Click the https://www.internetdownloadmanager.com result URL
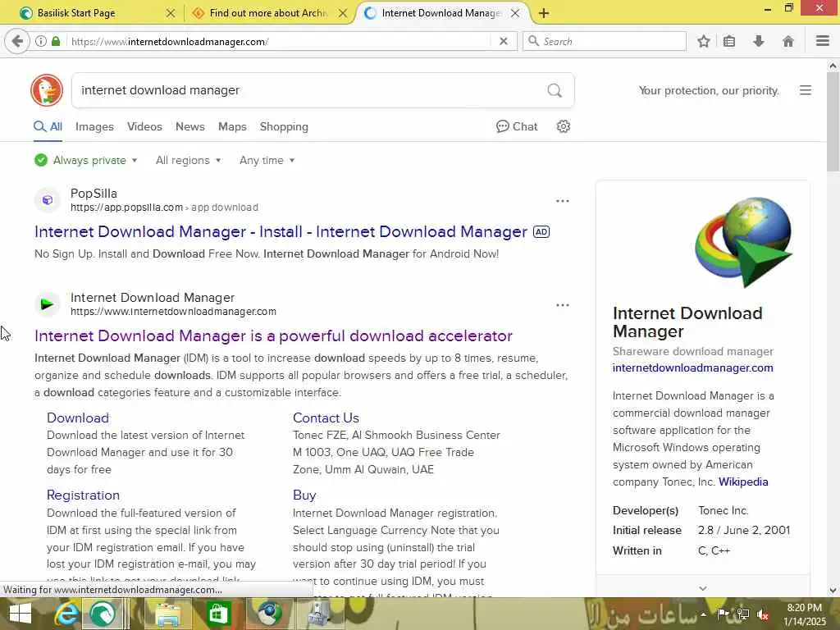This screenshot has height=630, width=840. point(174,312)
